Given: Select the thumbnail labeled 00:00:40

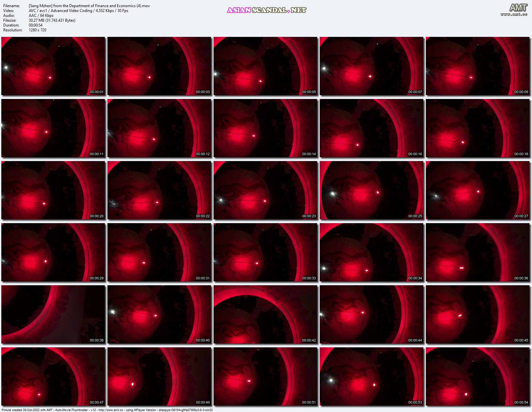Looking at the screenshot, I should tap(159, 314).
